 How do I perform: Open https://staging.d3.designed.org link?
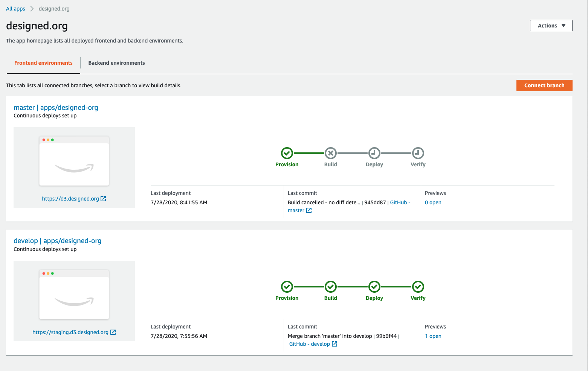[x=70, y=332]
